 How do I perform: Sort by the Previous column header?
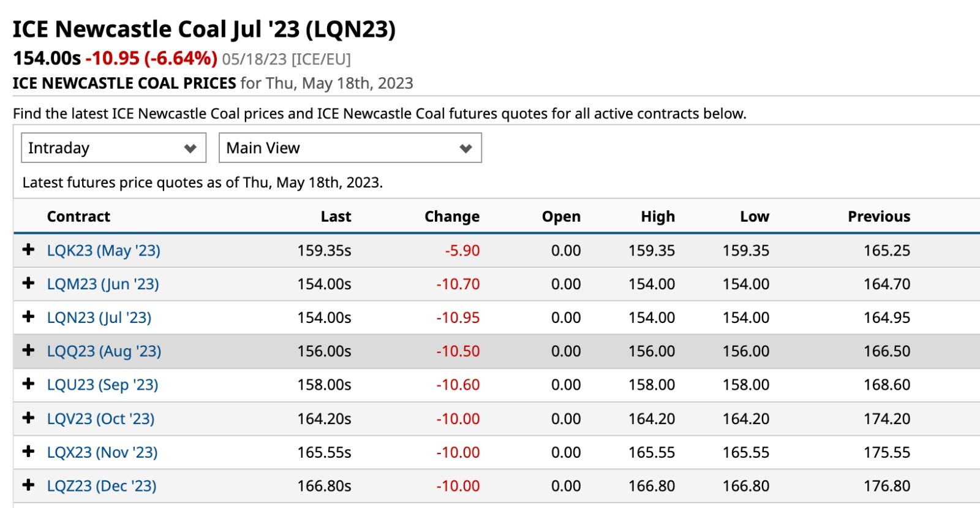point(879,216)
